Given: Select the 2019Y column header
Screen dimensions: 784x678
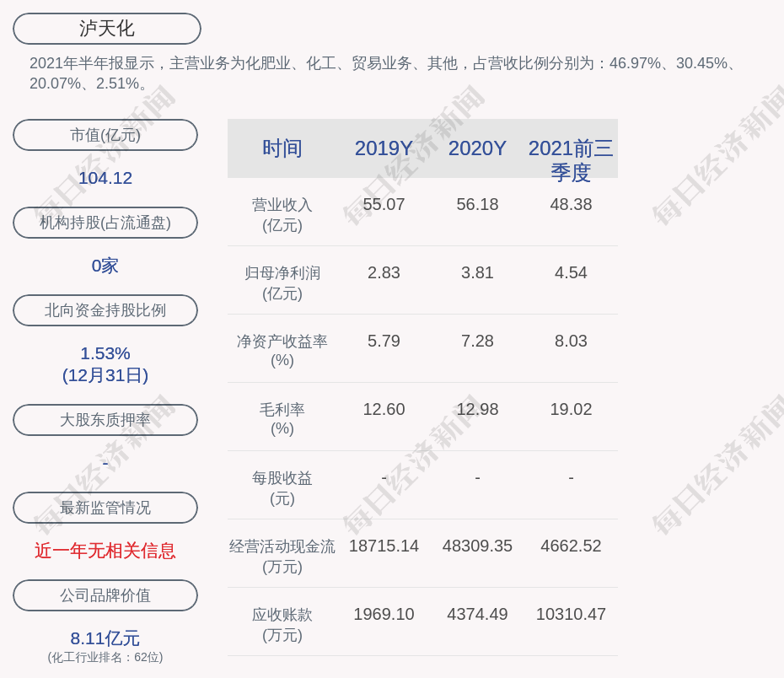Looking at the screenshot, I should (x=384, y=148).
